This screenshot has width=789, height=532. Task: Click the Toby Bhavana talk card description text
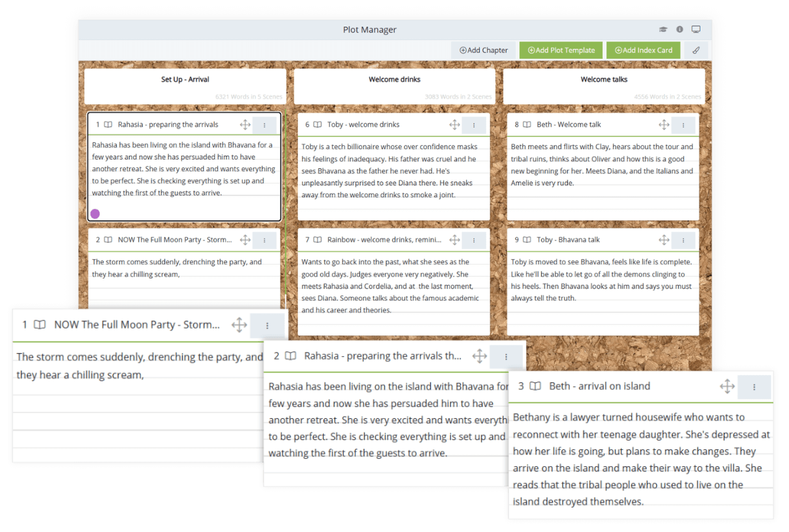601,280
